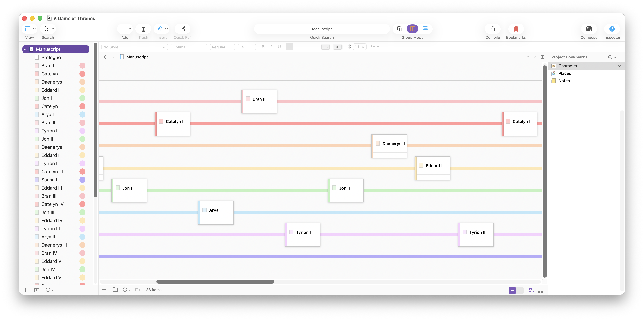Select Sansa I in the binder
The width and height of the screenshot is (644, 320).
click(x=49, y=180)
